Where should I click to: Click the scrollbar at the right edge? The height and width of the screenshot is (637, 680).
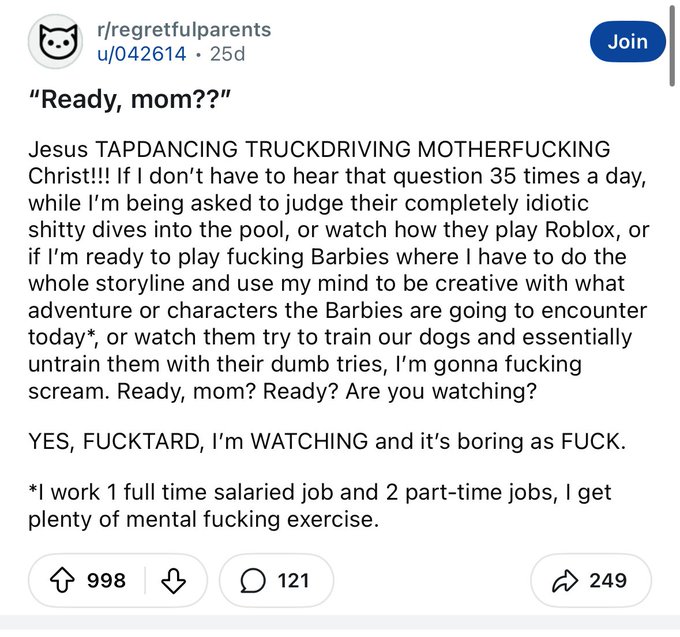pos(671,45)
